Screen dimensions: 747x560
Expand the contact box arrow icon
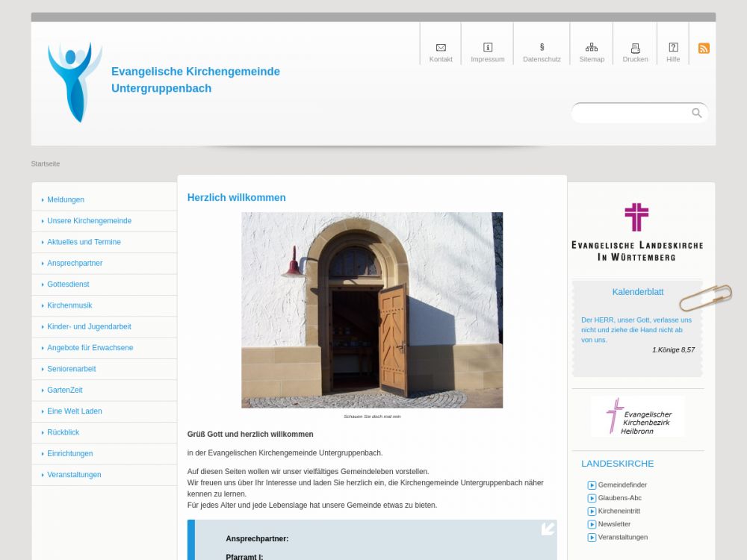[548, 529]
